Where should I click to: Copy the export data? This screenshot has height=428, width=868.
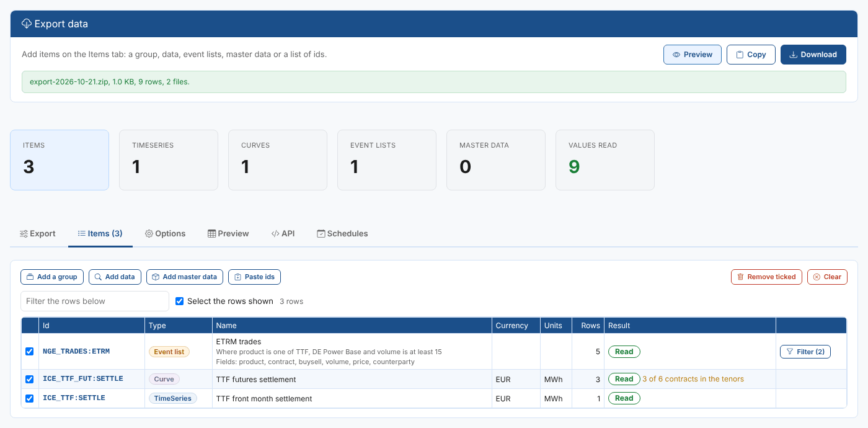[x=751, y=55]
